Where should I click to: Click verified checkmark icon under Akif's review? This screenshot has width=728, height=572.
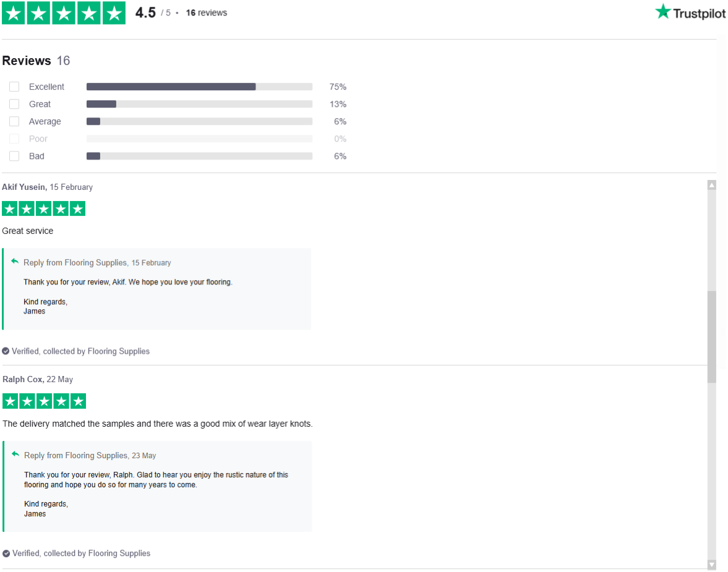6,351
